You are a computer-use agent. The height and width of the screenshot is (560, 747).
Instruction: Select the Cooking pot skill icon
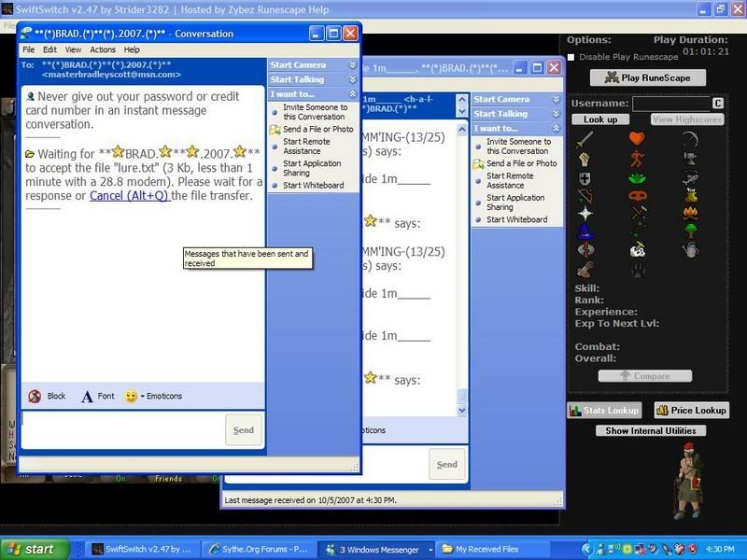click(690, 196)
